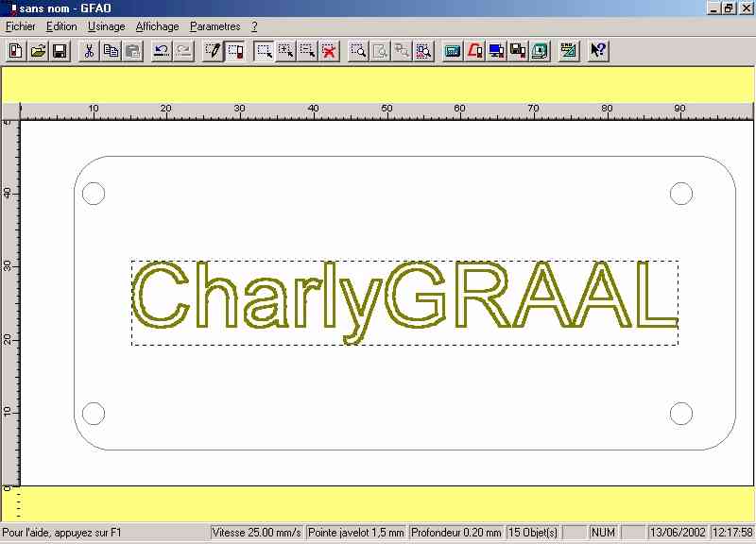
Task: Restore down the GFAO window
Action: [728, 8]
